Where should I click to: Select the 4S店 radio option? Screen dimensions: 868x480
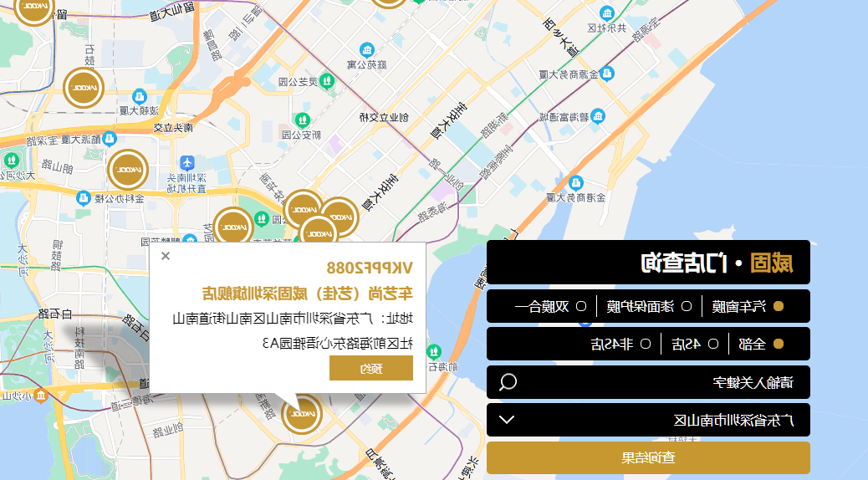[713, 344]
